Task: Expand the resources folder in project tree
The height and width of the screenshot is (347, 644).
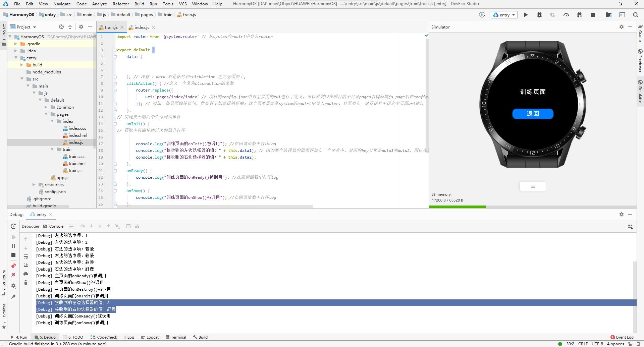Action: pyautogui.click(x=34, y=185)
